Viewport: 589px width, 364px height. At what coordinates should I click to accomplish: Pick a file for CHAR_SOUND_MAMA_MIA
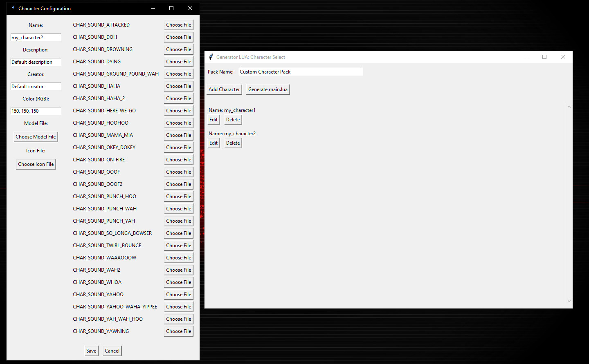(179, 135)
